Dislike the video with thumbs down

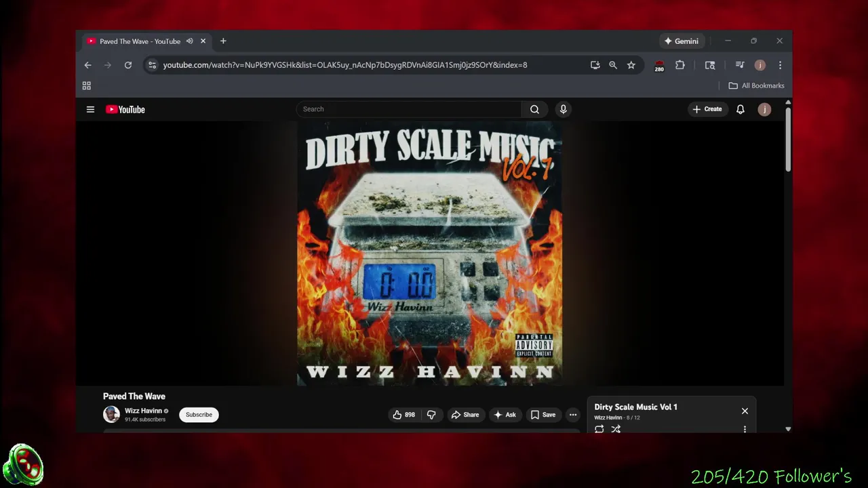431,415
